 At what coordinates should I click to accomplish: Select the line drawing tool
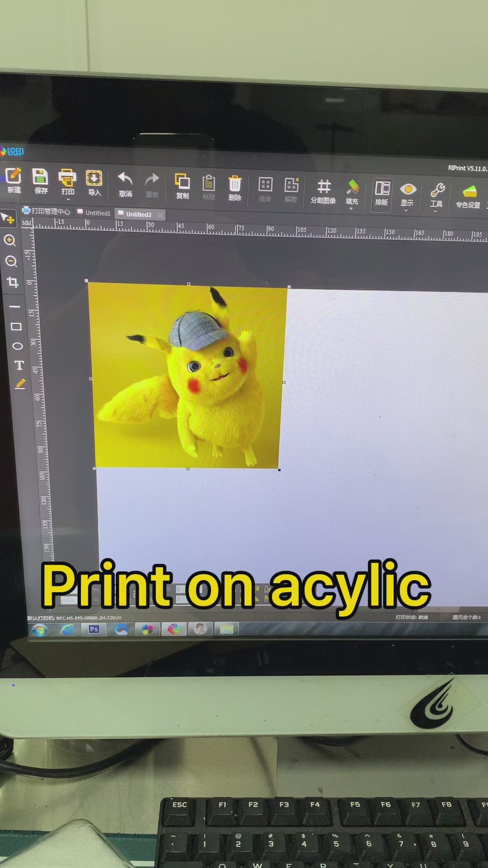[14, 307]
